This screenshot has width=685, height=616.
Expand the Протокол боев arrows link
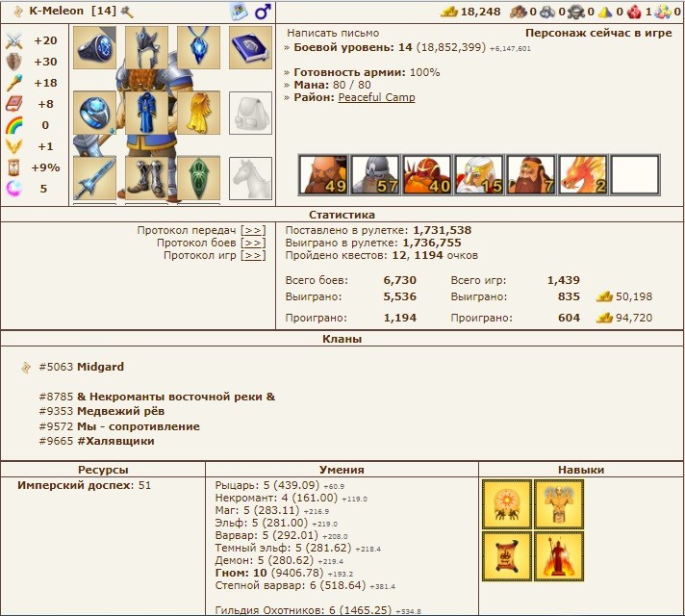click(253, 244)
